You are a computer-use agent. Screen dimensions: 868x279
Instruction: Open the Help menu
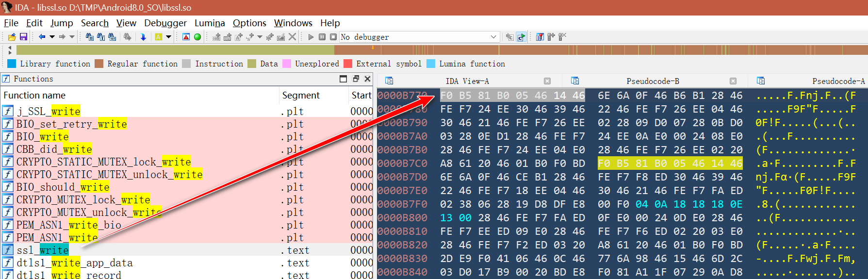330,23
